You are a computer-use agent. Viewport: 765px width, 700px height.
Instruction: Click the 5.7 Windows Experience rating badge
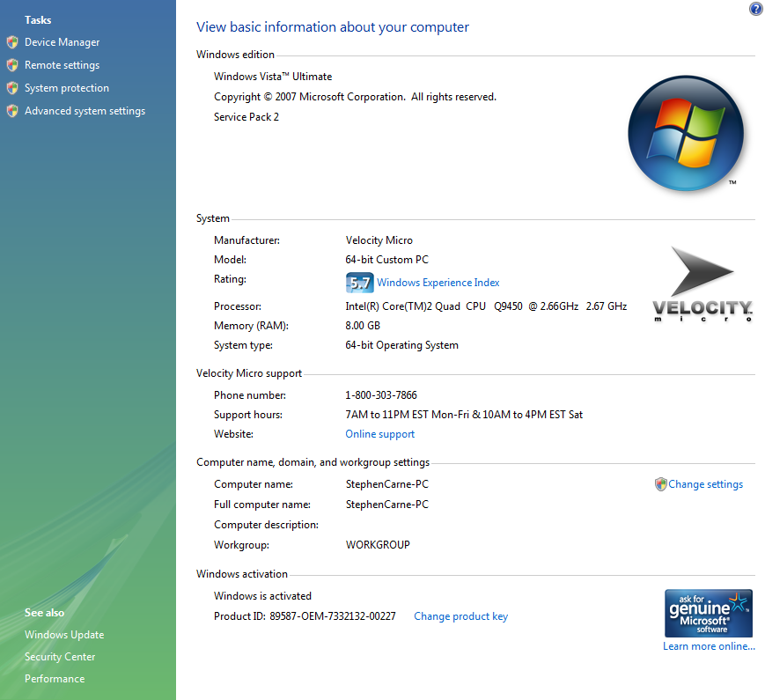[x=359, y=283]
